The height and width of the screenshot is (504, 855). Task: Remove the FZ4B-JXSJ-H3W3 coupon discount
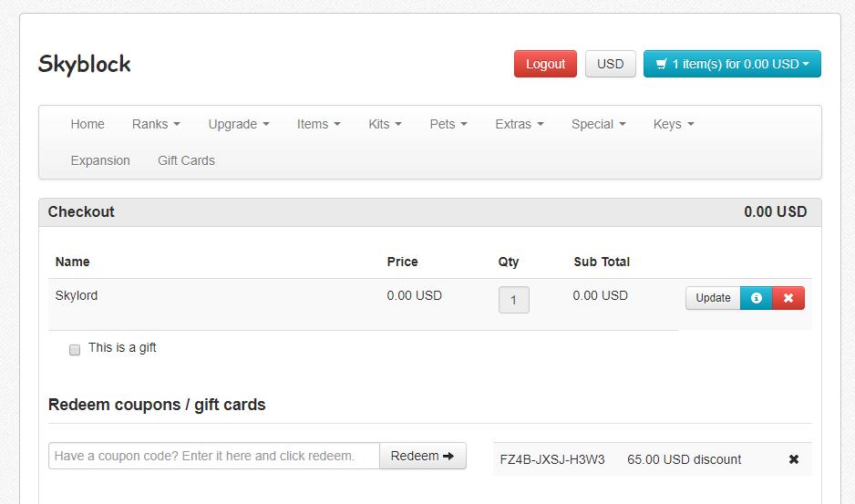point(793,459)
